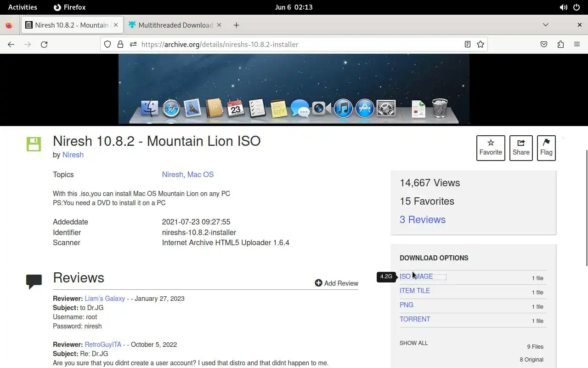The image size is (588, 368).
Task: Open the Pocket save icon
Action: click(x=544, y=45)
